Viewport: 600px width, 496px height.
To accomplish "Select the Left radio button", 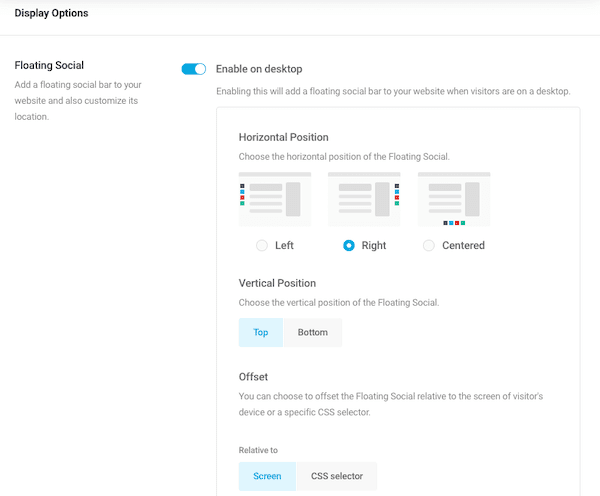I will click(x=262, y=245).
